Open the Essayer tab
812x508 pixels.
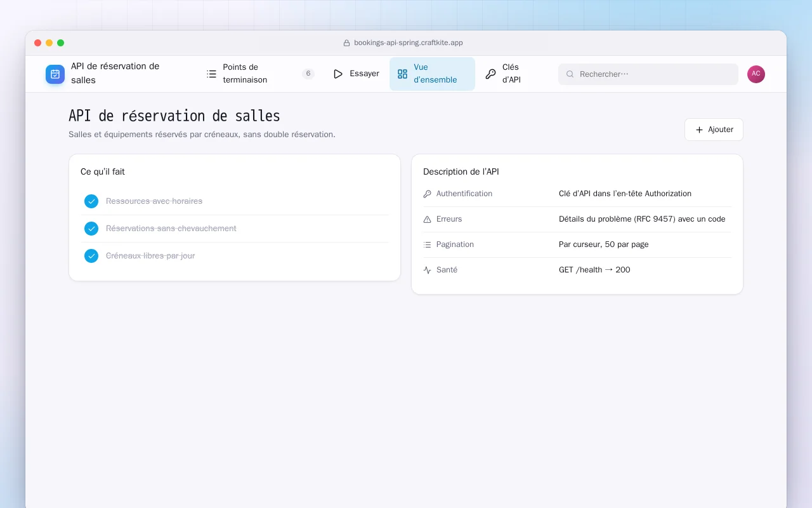356,74
